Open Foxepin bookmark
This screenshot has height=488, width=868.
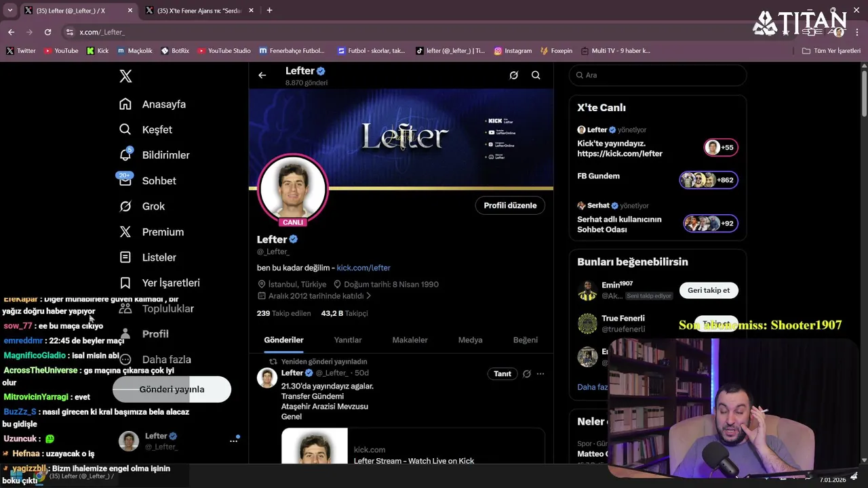click(556, 51)
